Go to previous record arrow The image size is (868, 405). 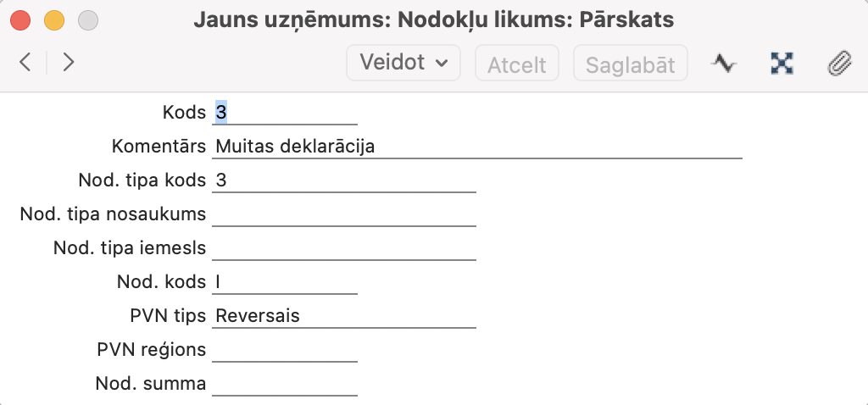[25, 63]
